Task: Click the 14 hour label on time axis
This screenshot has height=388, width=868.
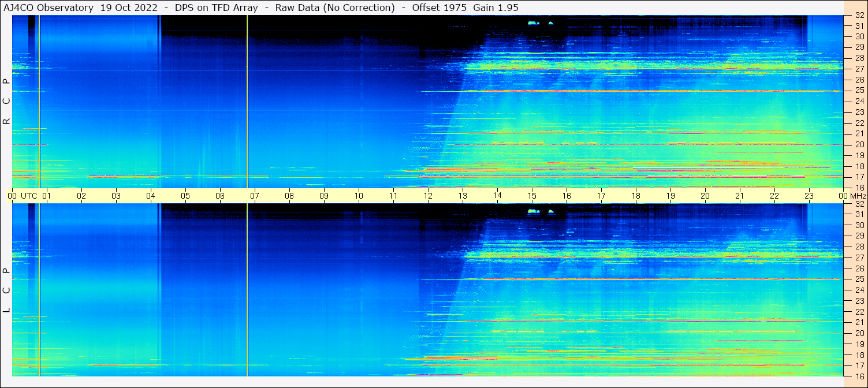Action: tap(497, 196)
